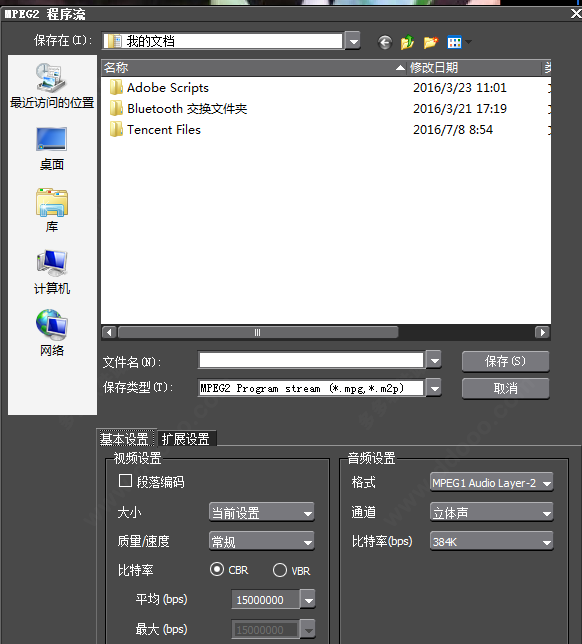Click the scrollbar left arrow
The width and height of the screenshot is (582, 644).
pos(109,332)
